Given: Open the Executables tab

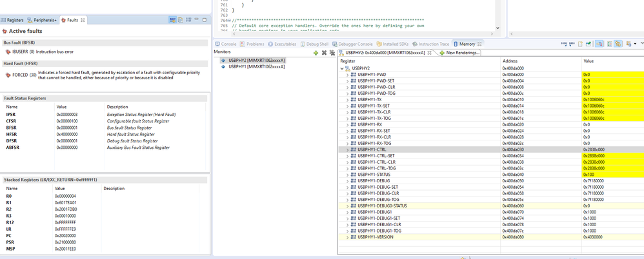Looking at the screenshot, I should (x=282, y=44).
